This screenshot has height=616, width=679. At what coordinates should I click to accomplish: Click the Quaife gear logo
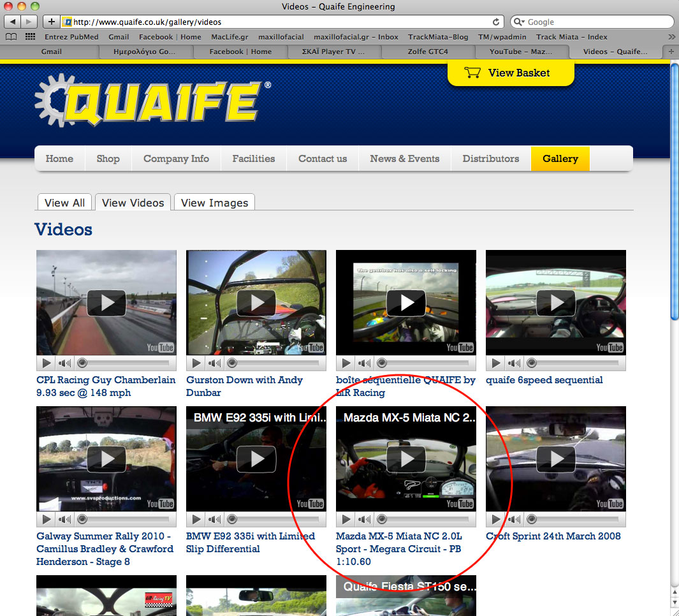pyautogui.click(x=153, y=100)
